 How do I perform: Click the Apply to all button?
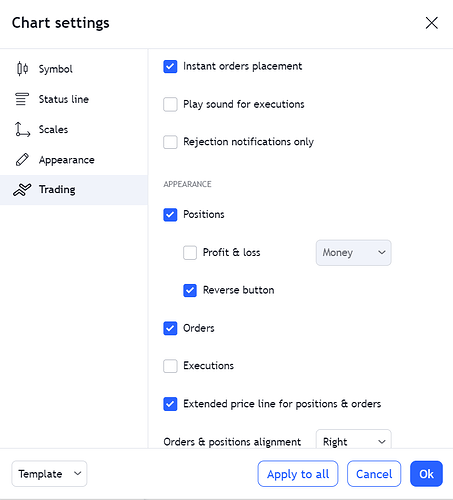(x=298, y=474)
